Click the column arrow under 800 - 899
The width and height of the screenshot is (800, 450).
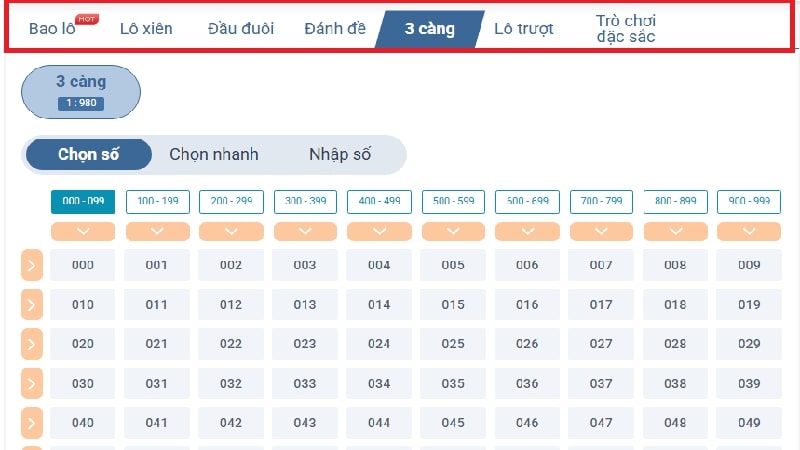[x=676, y=231]
